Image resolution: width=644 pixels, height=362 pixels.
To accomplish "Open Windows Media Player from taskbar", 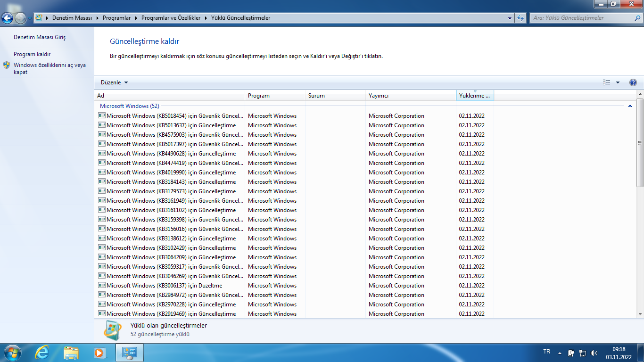I will click(99, 352).
